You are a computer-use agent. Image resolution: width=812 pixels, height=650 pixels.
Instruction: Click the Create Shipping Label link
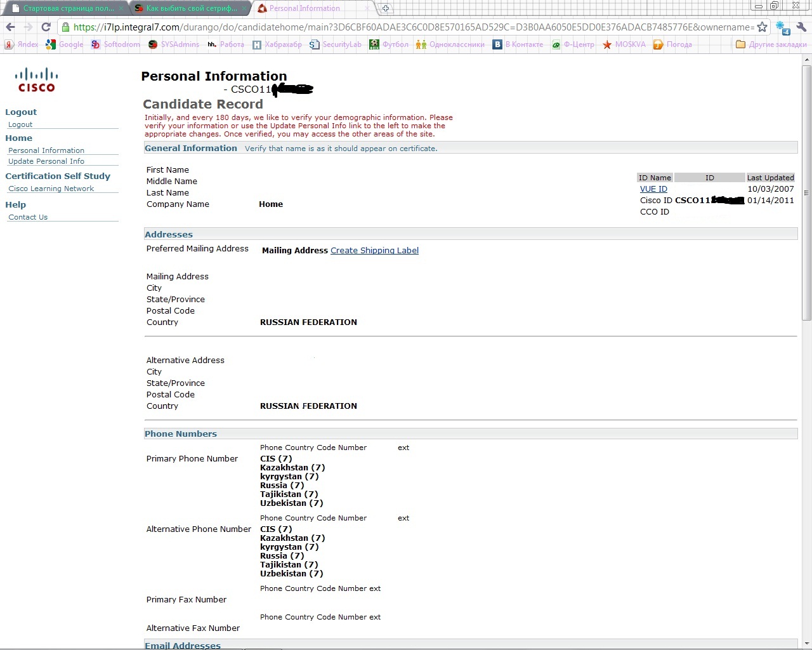(374, 251)
